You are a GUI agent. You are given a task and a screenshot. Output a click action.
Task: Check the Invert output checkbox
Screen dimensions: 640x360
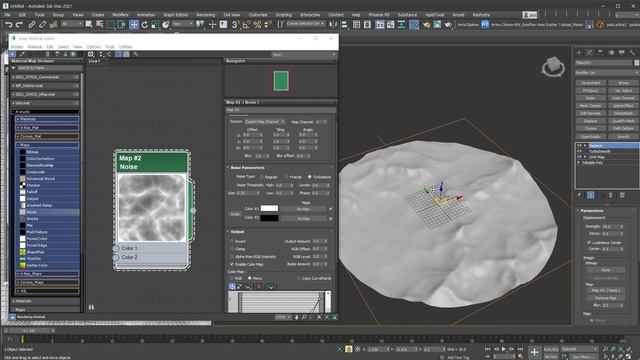click(x=232, y=241)
